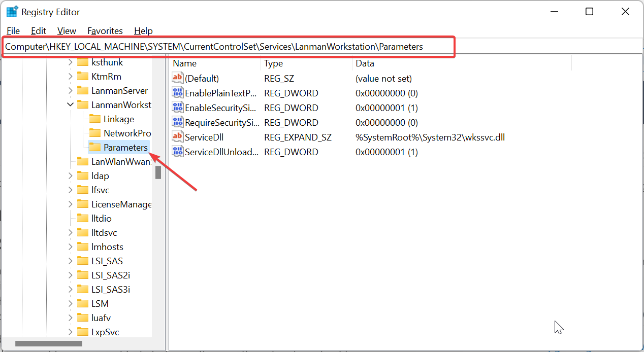644x352 pixels.
Task: Click the (Default) value string icon
Action: click(x=177, y=78)
